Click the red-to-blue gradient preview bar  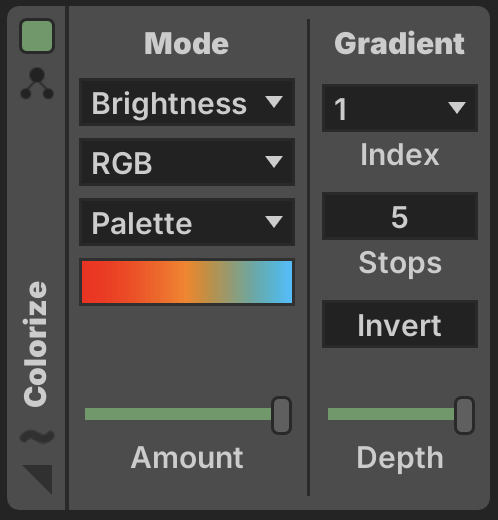[x=187, y=282]
